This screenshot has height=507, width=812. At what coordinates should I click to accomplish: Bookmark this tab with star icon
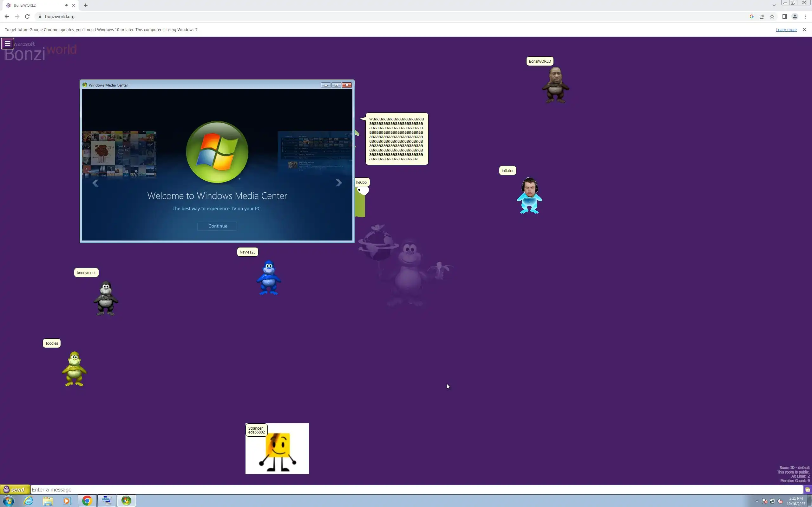click(x=772, y=16)
